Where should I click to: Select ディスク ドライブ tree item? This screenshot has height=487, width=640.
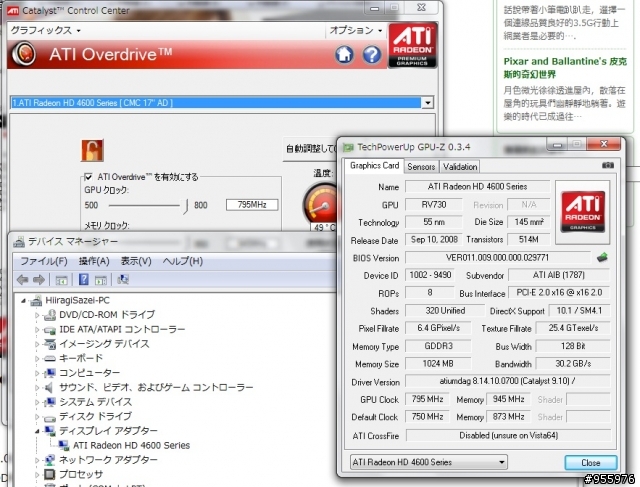[95, 416]
